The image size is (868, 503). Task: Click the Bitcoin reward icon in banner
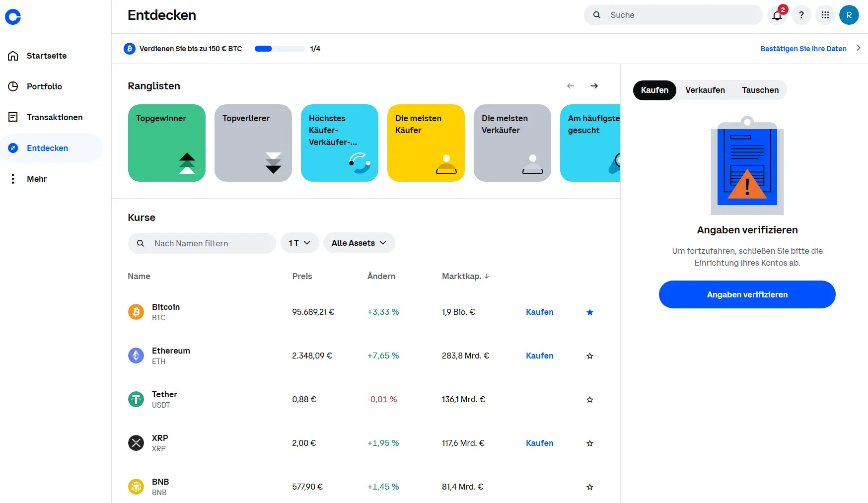(x=130, y=49)
